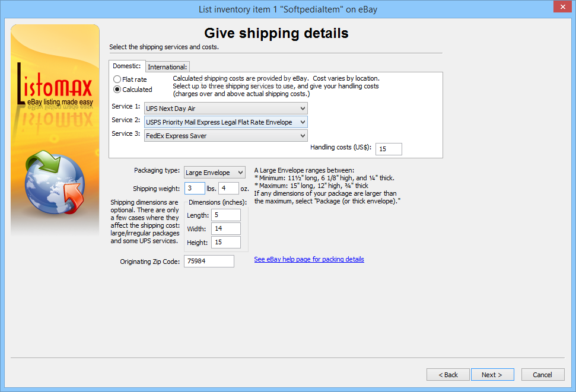Click the Length dimension field
Viewport: 576px width, 392px height.
pyautogui.click(x=226, y=215)
